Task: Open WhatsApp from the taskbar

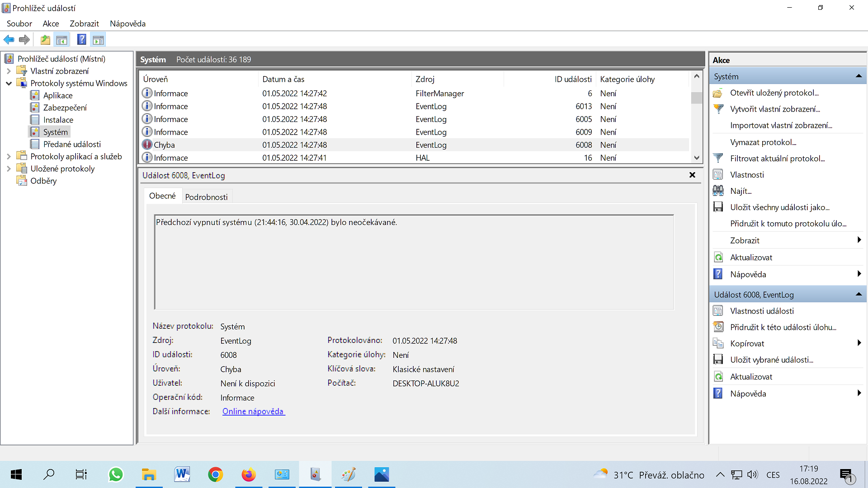Action: click(x=116, y=474)
